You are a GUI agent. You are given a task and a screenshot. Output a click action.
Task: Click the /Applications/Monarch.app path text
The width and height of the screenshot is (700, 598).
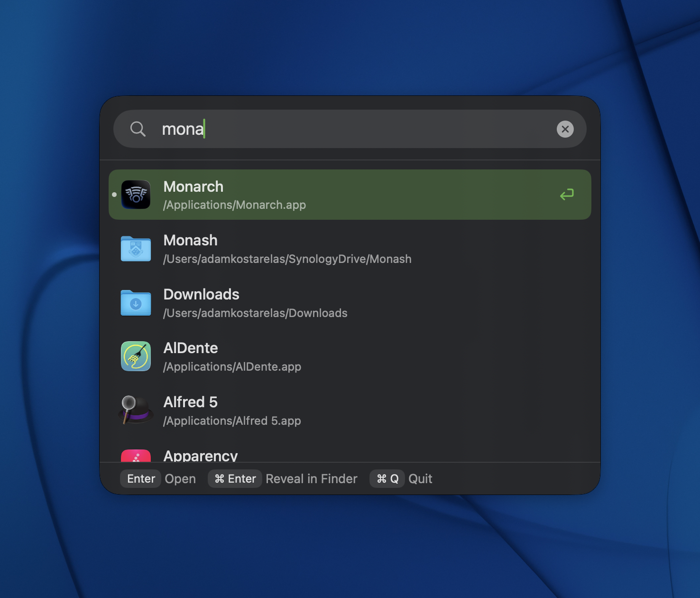234,205
